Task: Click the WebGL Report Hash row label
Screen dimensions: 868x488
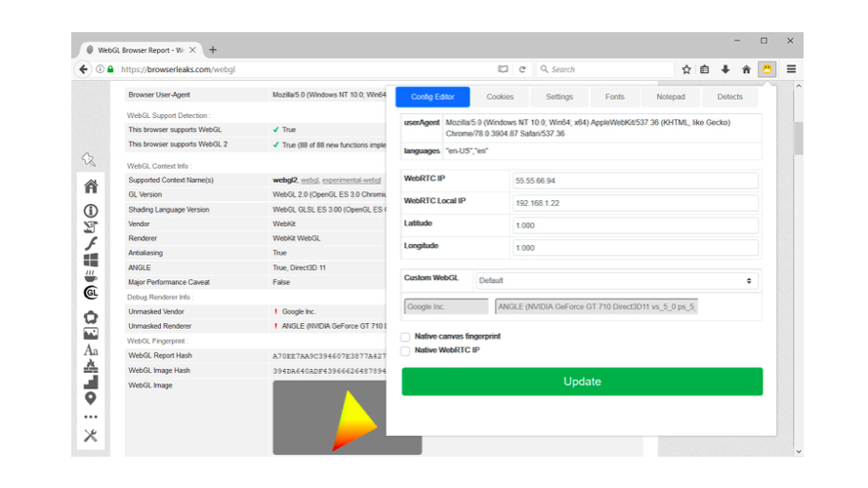Action: [x=160, y=356]
